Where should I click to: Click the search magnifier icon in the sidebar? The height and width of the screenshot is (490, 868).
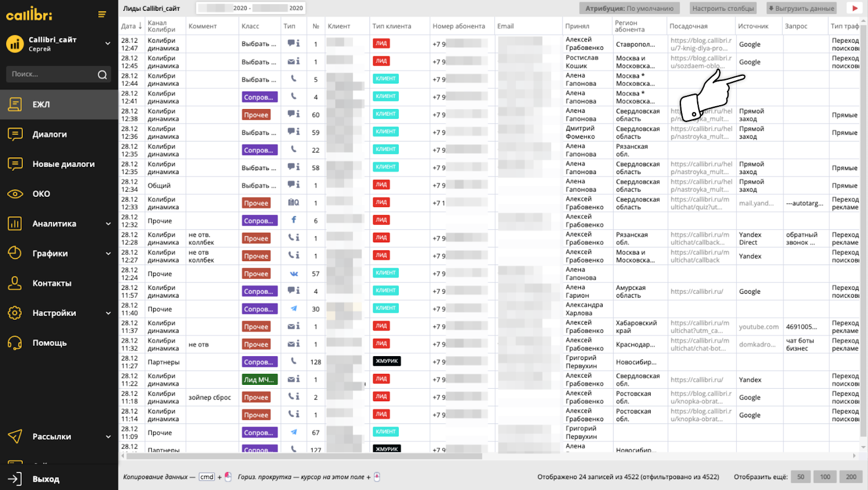pos(102,75)
